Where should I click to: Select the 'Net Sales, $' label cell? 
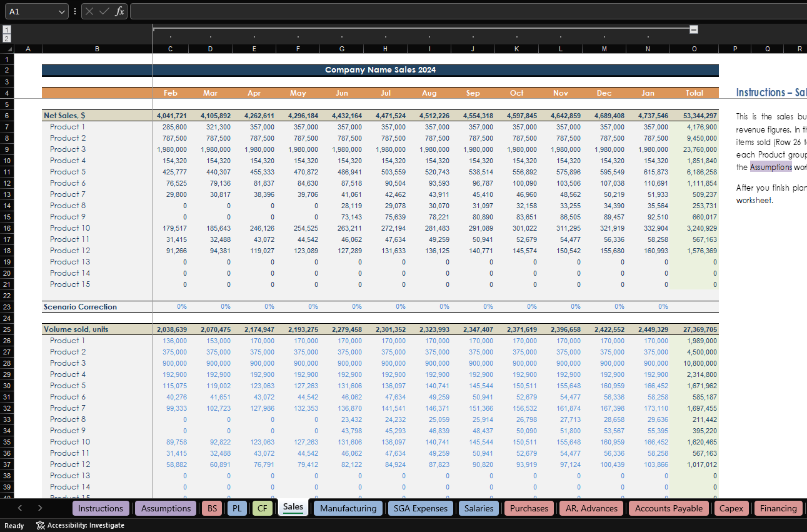click(97, 116)
